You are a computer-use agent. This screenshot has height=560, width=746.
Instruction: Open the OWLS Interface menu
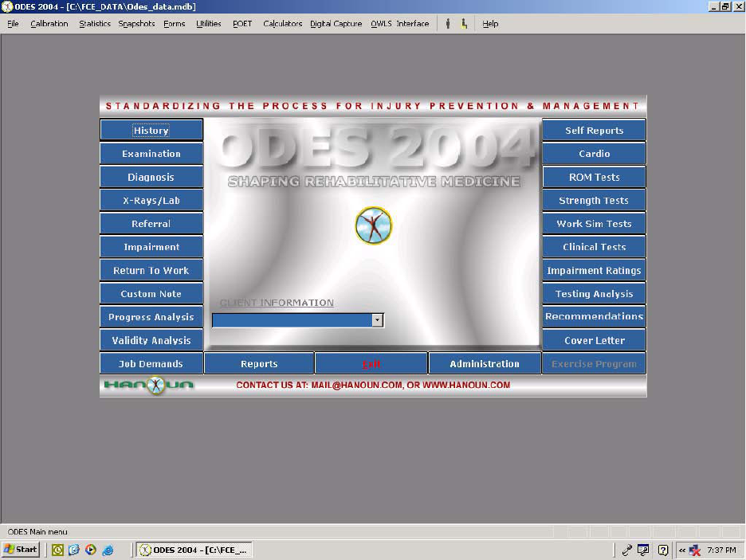(x=399, y=23)
